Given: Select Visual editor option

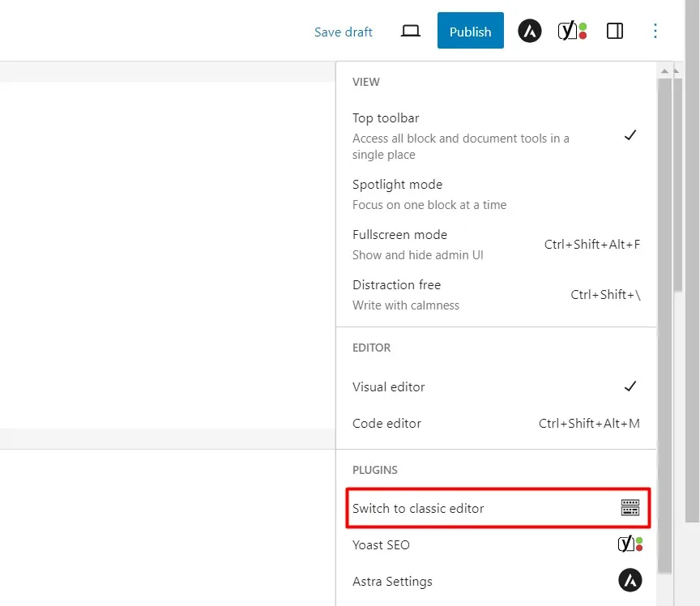Looking at the screenshot, I should pos(496,386).
